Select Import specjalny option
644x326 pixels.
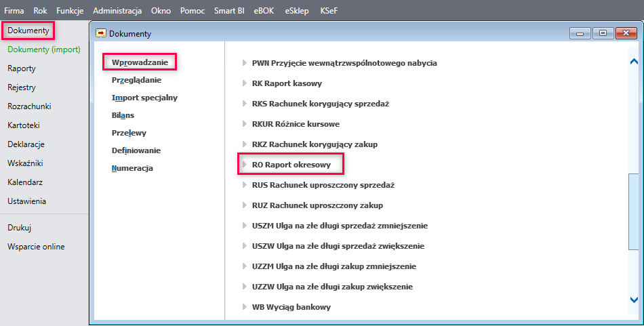pos(144,98)
